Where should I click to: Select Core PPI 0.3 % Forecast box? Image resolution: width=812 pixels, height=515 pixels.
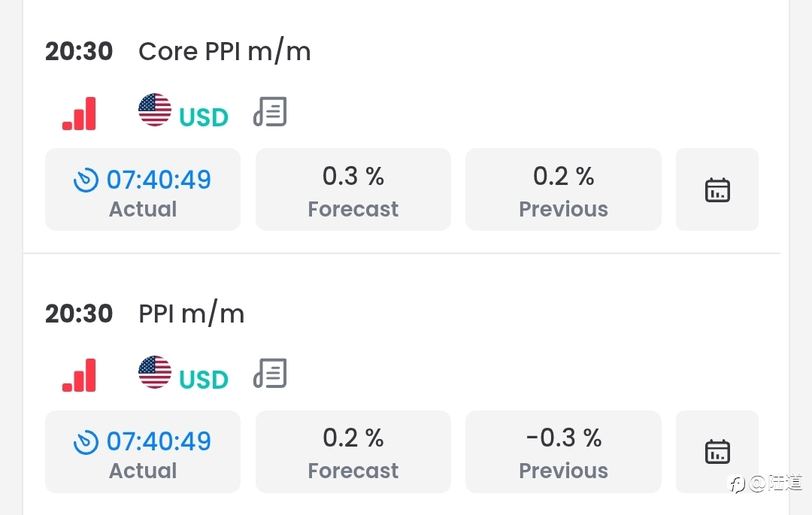[353, 189]
